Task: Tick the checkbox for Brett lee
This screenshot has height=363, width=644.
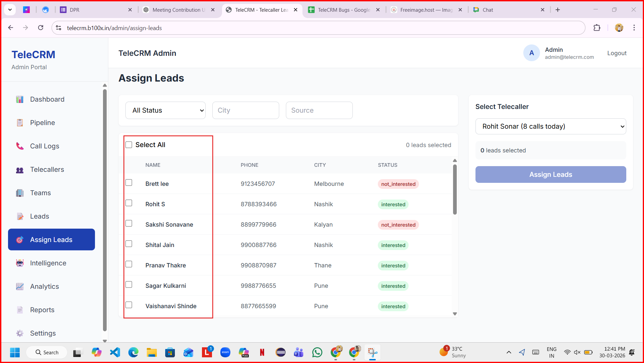Action: 129,183
